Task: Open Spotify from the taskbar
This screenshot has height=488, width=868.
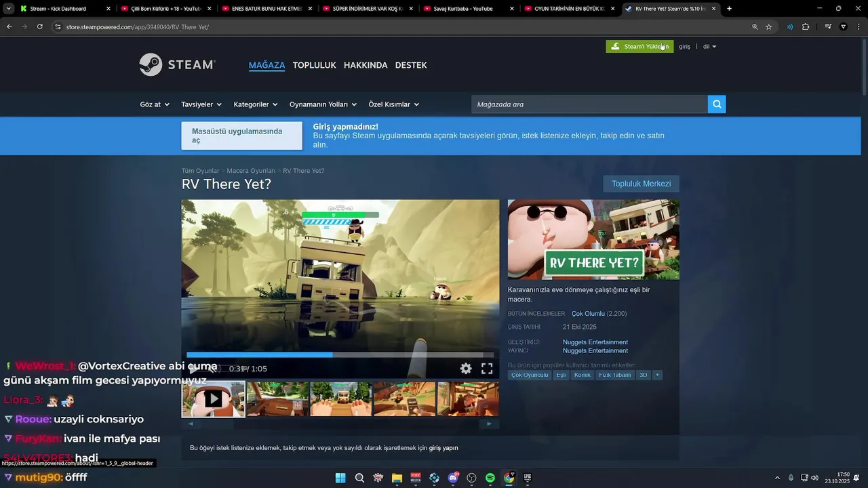Action: pos(490,478)
